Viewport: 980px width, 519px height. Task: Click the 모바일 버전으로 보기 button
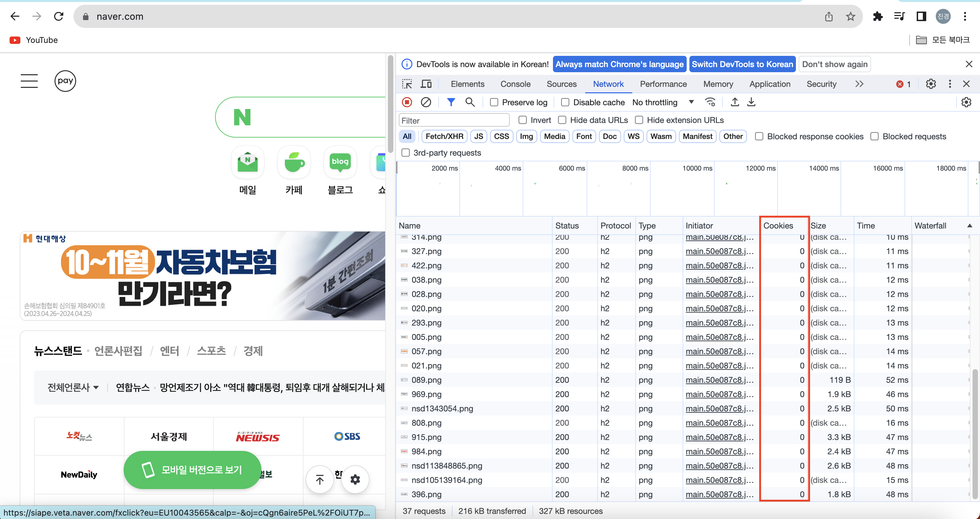pyautogui.click(x=192, y=470)
